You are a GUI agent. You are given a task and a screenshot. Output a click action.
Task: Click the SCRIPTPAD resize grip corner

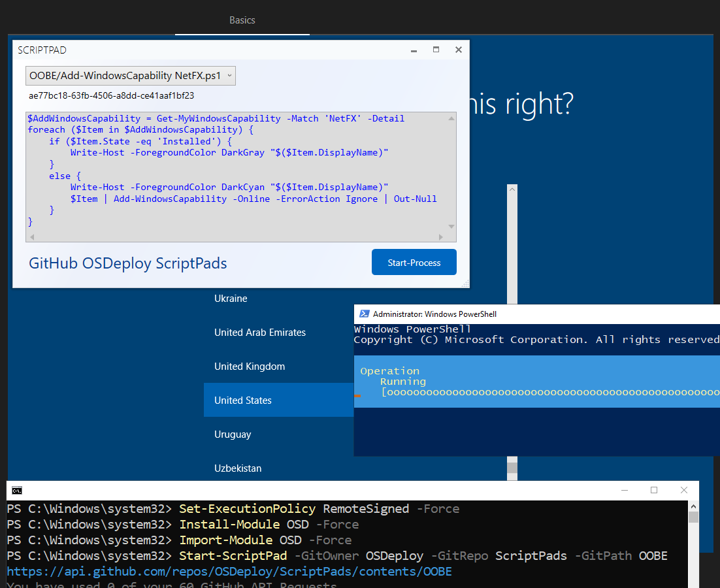point(465,284)
